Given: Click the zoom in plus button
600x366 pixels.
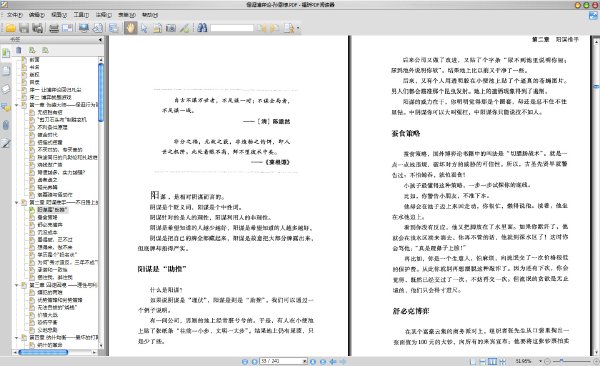Looking at the screenshot, I should point(596,361).
